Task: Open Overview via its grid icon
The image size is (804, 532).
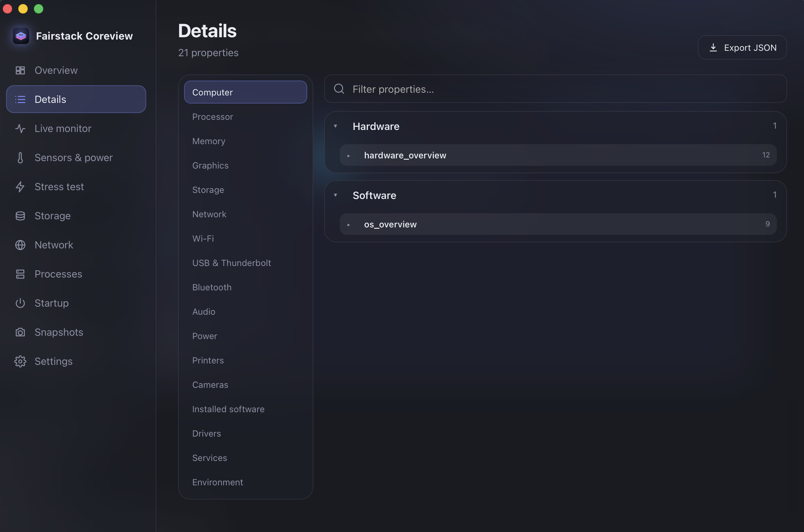Action: tap(20, 70)
